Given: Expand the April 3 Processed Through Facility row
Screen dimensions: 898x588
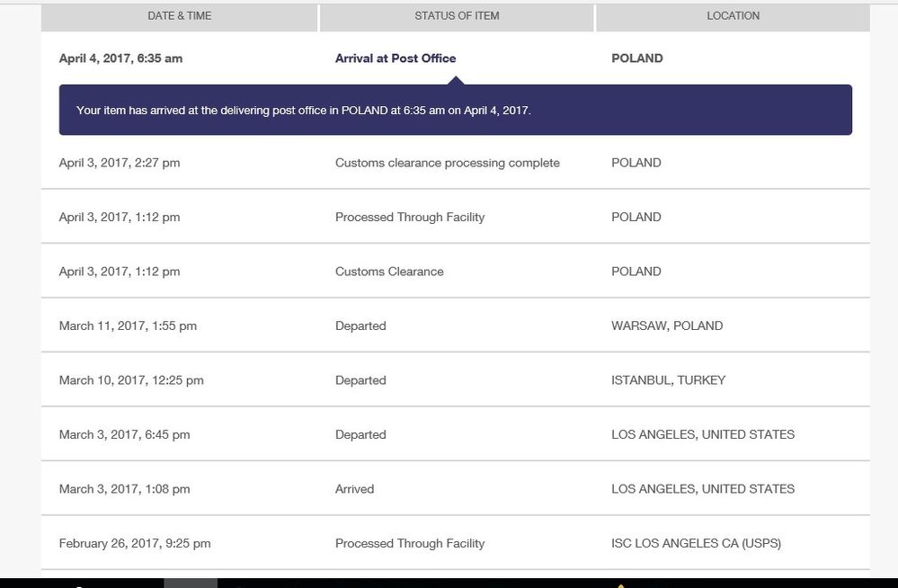Looking at the screenshot, I should pyautogui.click(x=410, y=217).
